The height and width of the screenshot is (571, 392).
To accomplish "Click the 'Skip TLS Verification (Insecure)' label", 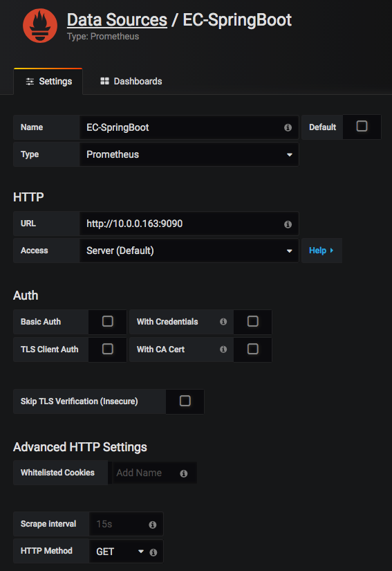I will coord(80,401).
